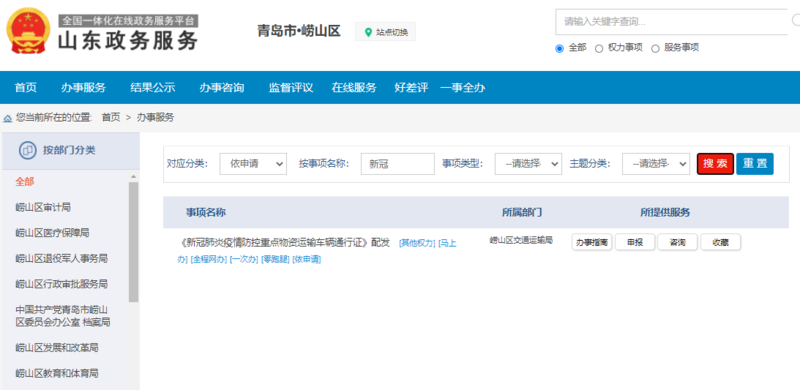This screenshot has width=800, height=390.
Task: Click the scroll-up arrow of department list
Action: click(134, 177)
